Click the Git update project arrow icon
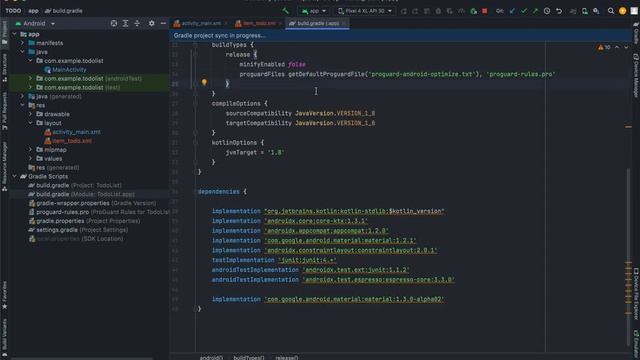 click(512, 11)
